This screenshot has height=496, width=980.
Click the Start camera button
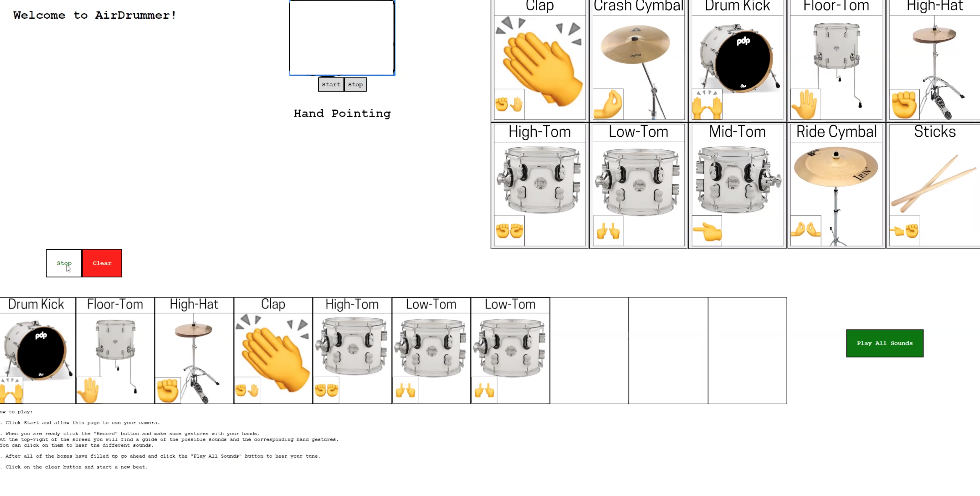pos(330,84)
